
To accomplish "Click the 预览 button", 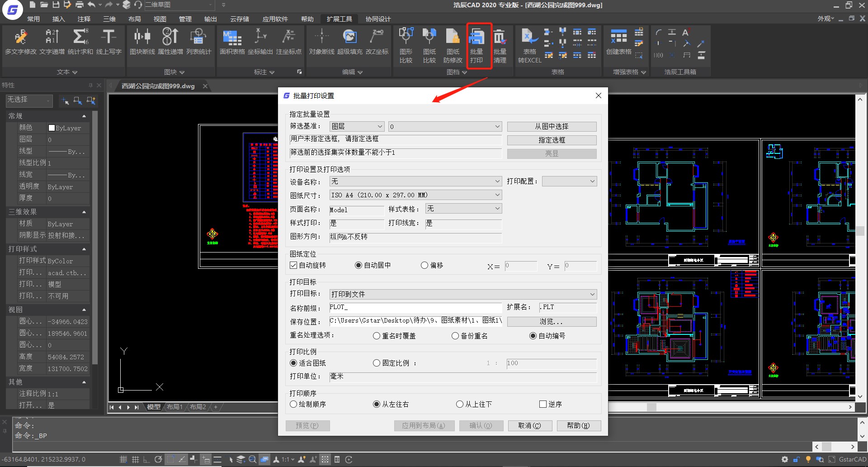I will coord(307,425).
